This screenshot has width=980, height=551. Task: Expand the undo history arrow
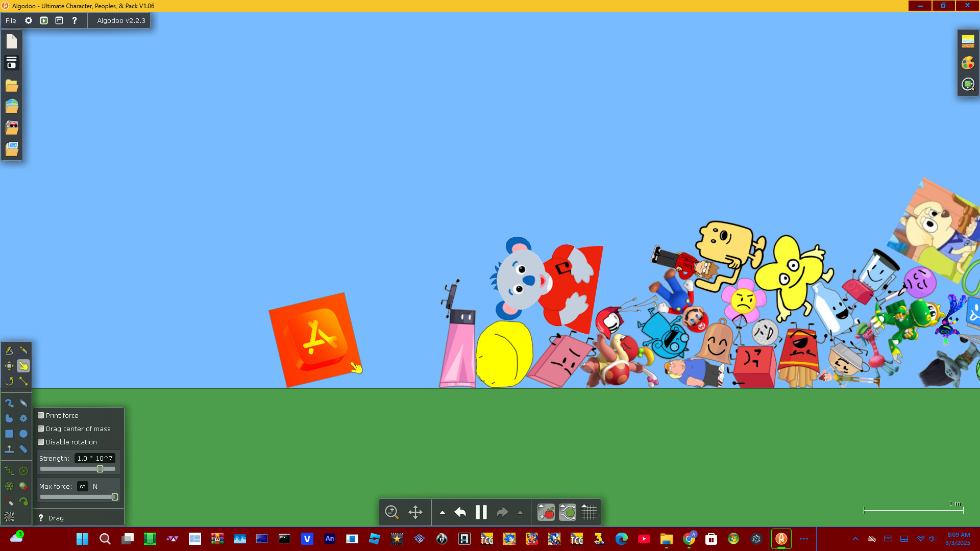pos(443,512)
